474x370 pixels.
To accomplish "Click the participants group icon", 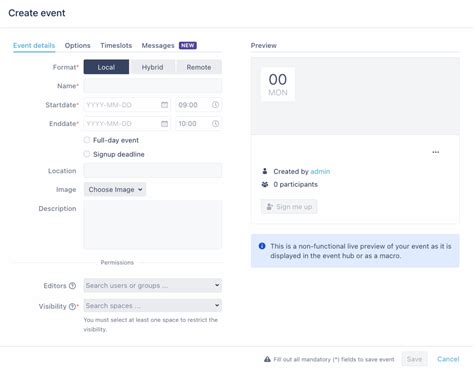I will [x=265, y=184].
